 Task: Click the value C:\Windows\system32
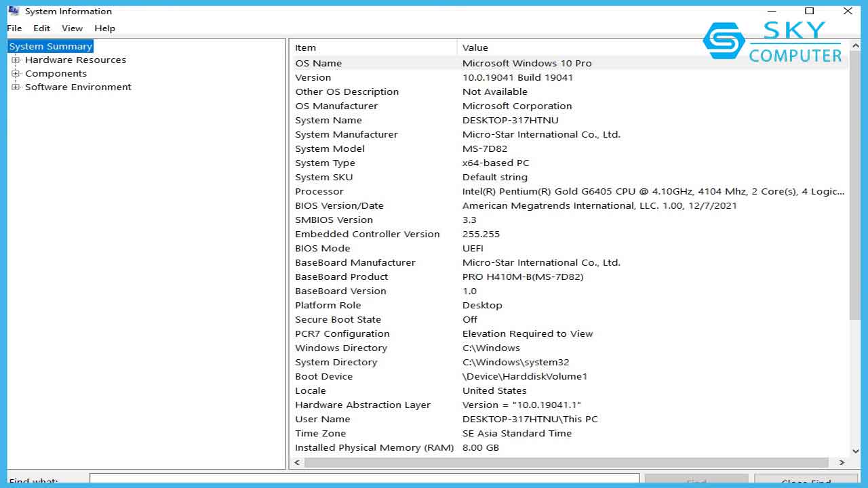point(516,362)
